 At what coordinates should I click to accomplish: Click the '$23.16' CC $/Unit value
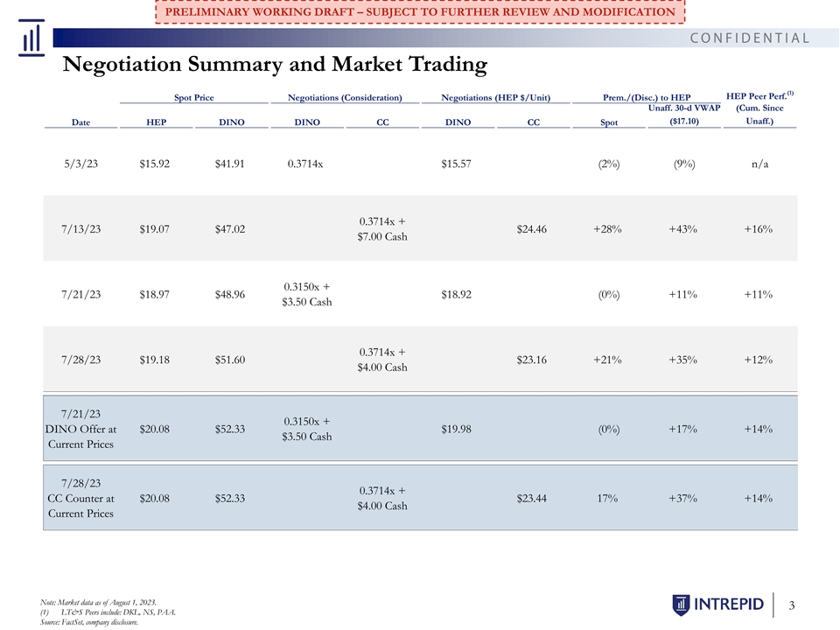pyautogui.click(x=532, y=360)
